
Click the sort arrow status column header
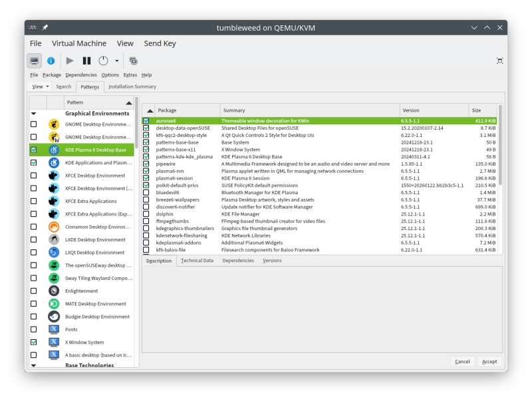149,110
